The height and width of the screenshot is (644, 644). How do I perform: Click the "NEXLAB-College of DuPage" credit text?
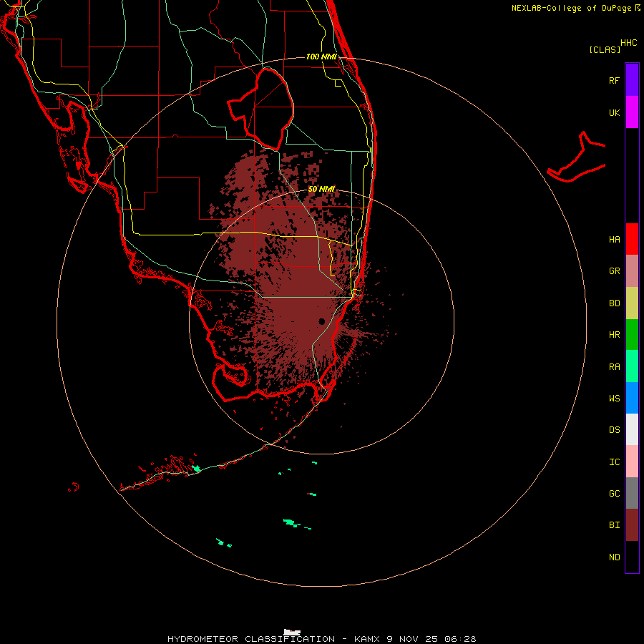(572, 8)
